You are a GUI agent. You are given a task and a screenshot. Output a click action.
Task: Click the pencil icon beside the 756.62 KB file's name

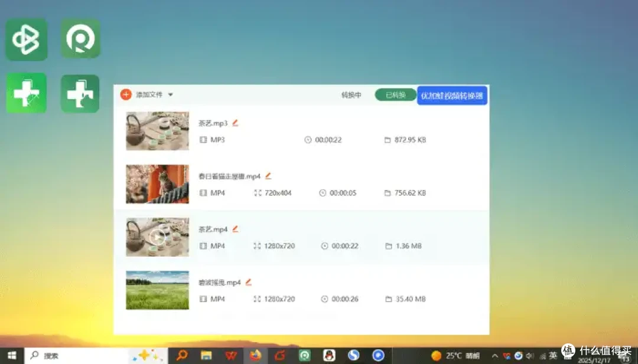[268, 176]
